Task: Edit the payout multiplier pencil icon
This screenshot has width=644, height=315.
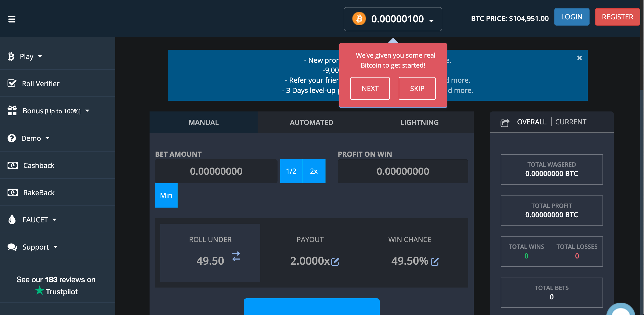Action: (x=335, y=262)
